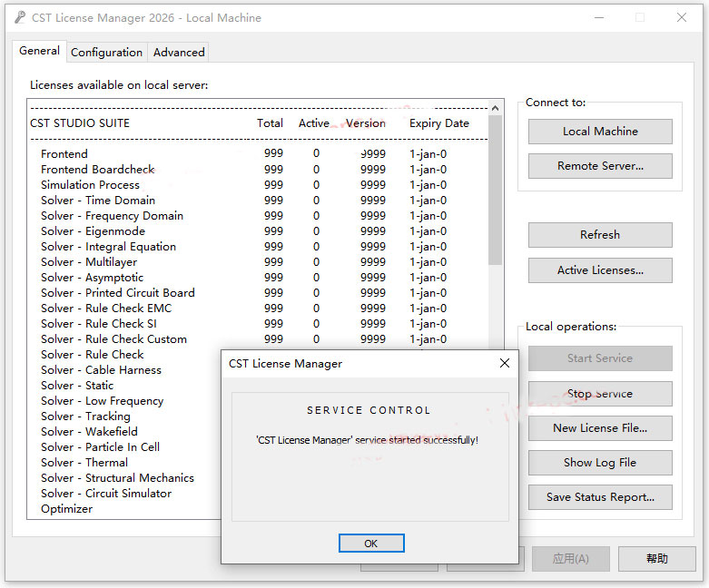Show the log file
This screenshot has width=709, height=588.
(x=600, y=463)
